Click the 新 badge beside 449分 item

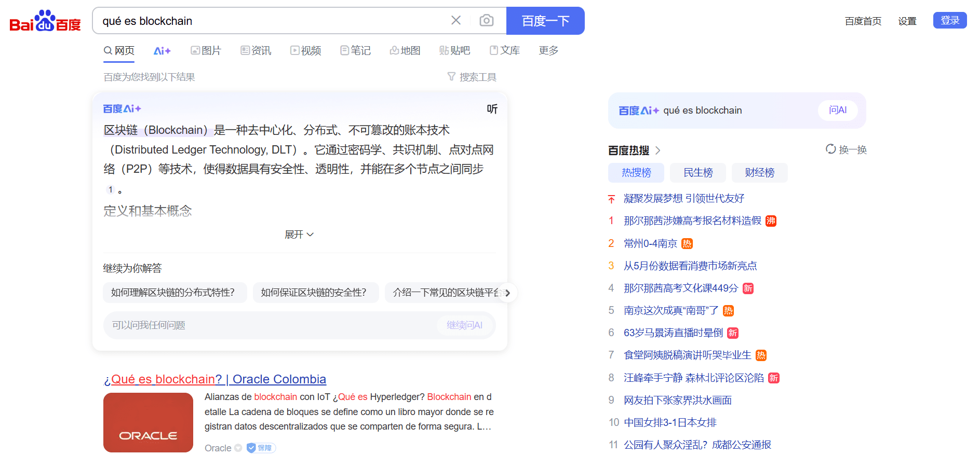(748, 288)
